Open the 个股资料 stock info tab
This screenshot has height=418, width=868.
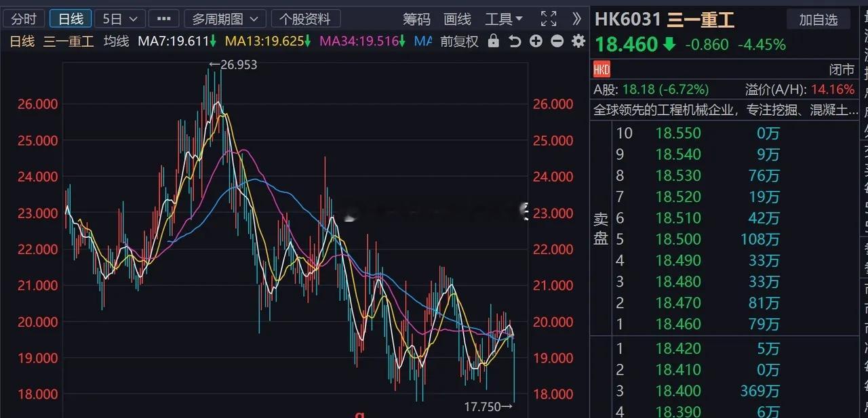coord(305,19)
